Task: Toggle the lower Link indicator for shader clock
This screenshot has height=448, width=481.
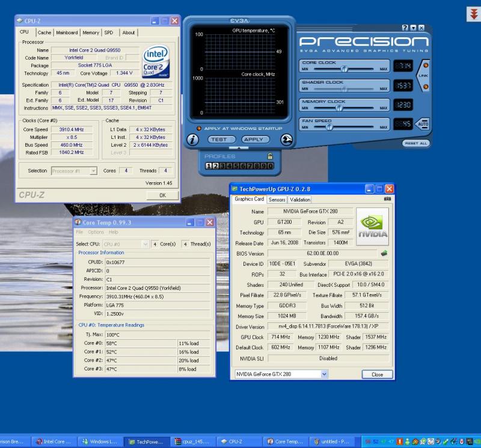Action: click(x=426, y=87)
